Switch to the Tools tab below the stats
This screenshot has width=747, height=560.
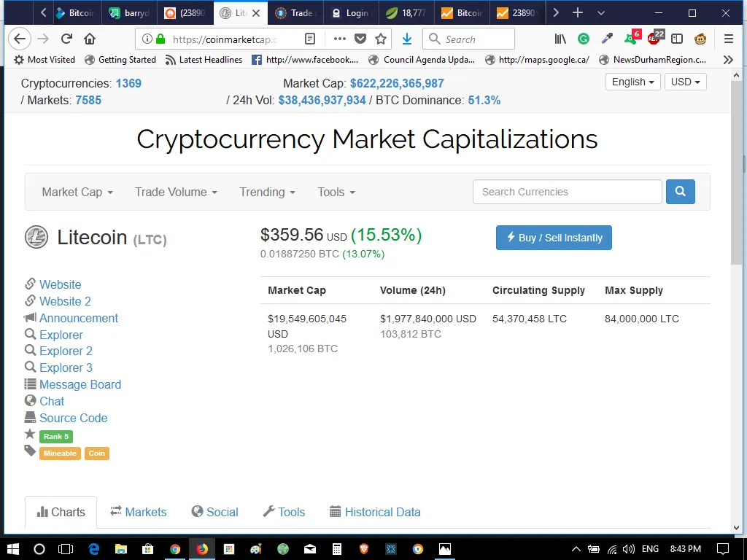pyautogui.click(x=284, y=512)
